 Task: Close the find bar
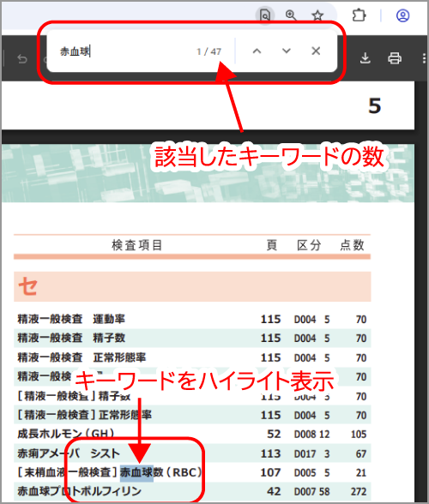click(x=316, y=51)
